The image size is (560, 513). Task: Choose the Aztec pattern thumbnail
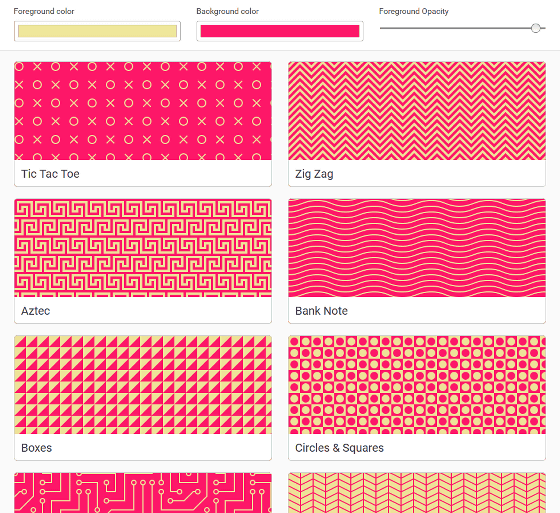(143, 248)
